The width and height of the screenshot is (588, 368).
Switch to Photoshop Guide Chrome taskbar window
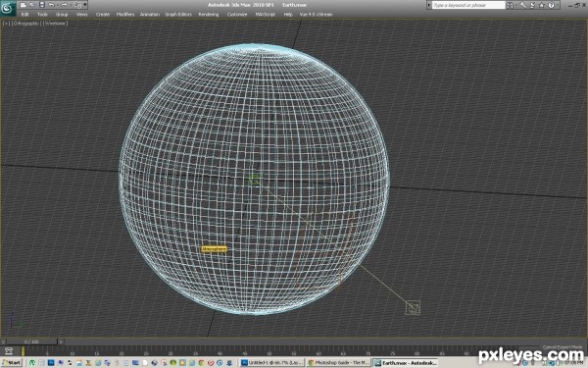(338, 362)
